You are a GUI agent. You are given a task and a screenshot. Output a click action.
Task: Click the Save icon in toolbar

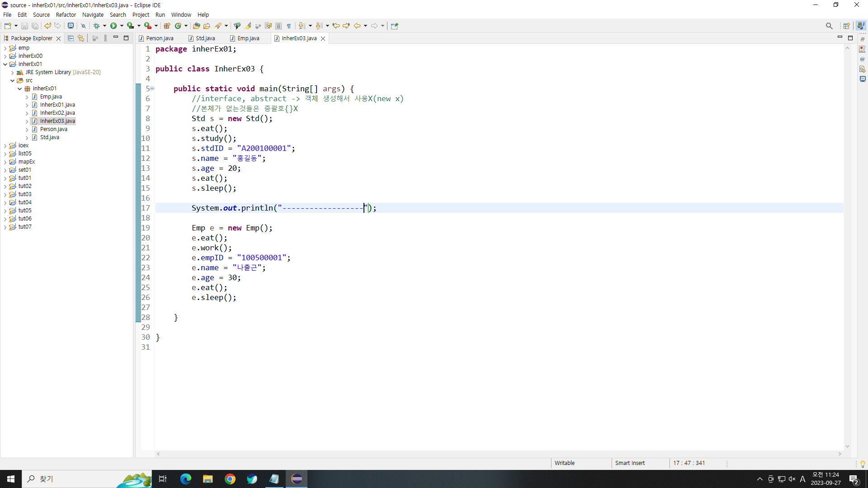coord(24,26)
